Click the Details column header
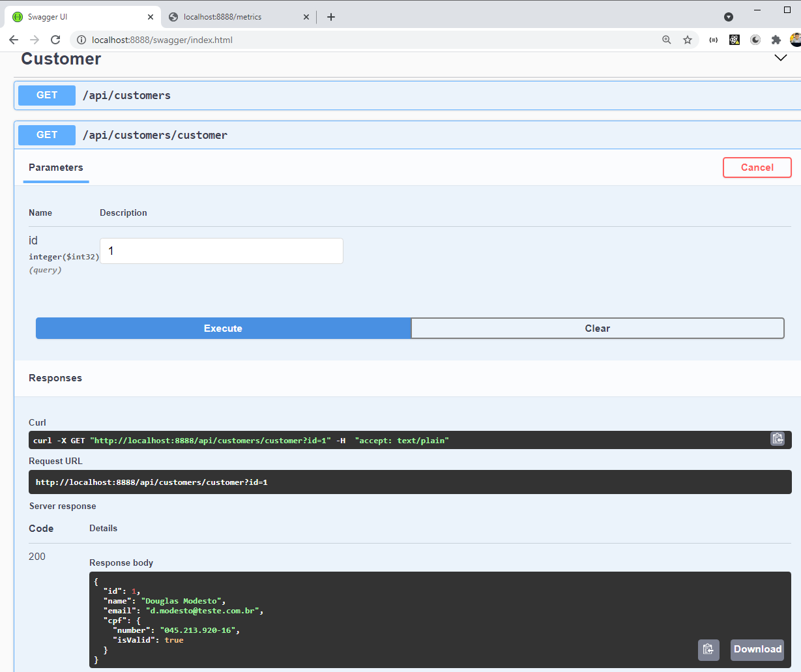801x672 pixels. 103,528
